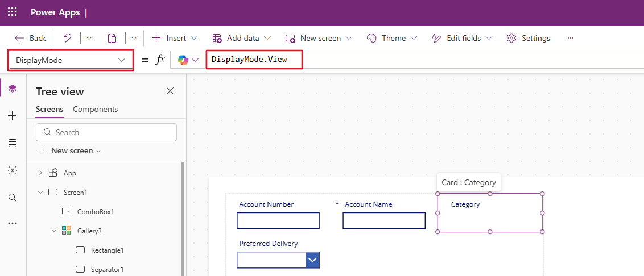Image resolution: width=644 pixels, height=276 pixels.
Task: Open the Theme menu
Action: [391, 38]
